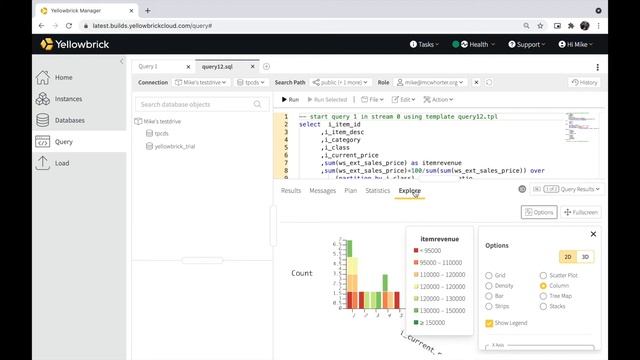Close the query12.sql tab

(253, 67)
